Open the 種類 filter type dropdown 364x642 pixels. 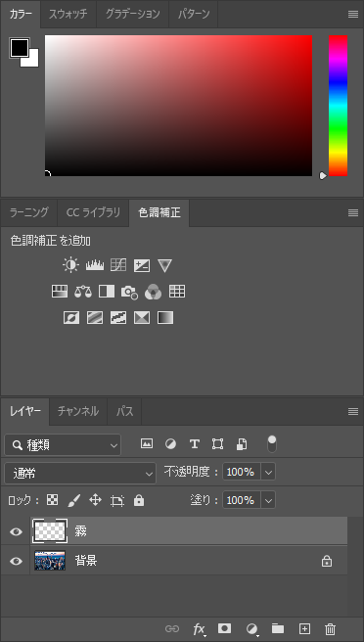[63, 444]
